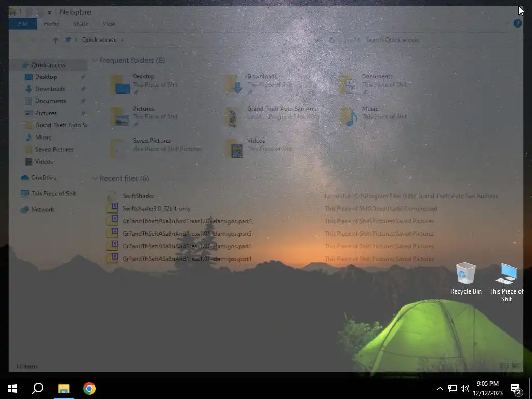This screenshot has height=399, width=532.
Task: Switch to the View ribbon tab
Action: tap(109, 24)
